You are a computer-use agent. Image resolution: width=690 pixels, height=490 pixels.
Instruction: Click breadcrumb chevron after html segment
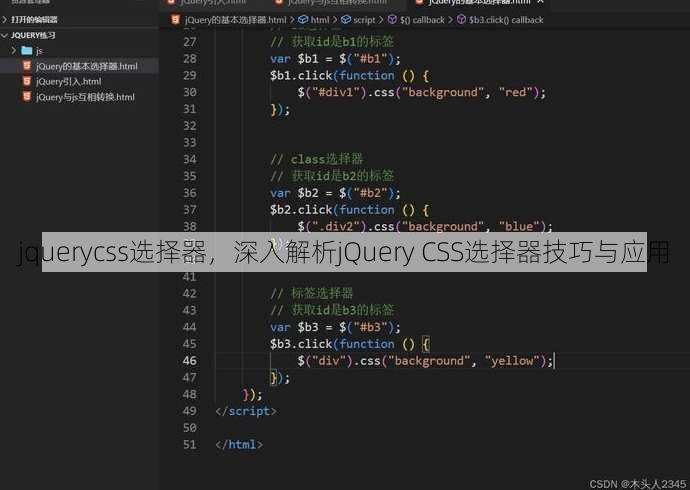pyautogui.click(x=335, y=20)
